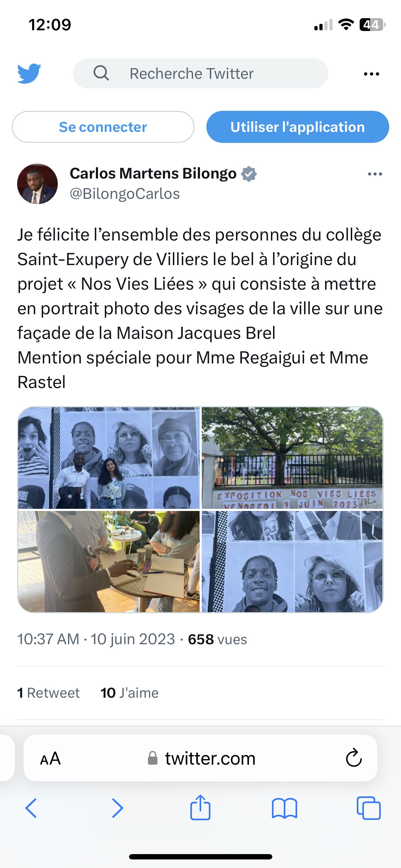This screenshot has width=401, height=868.
Task: View the exposition fence photo
Action: click(292, 458)
